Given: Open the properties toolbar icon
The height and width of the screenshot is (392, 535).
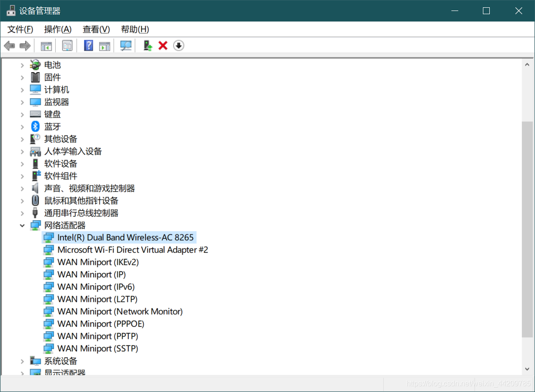Looking at the screenshot, I should tap(67, 46).
